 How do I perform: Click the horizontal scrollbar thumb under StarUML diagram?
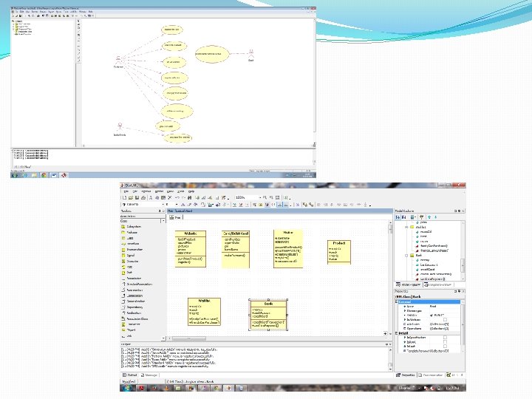click(189, 338)
